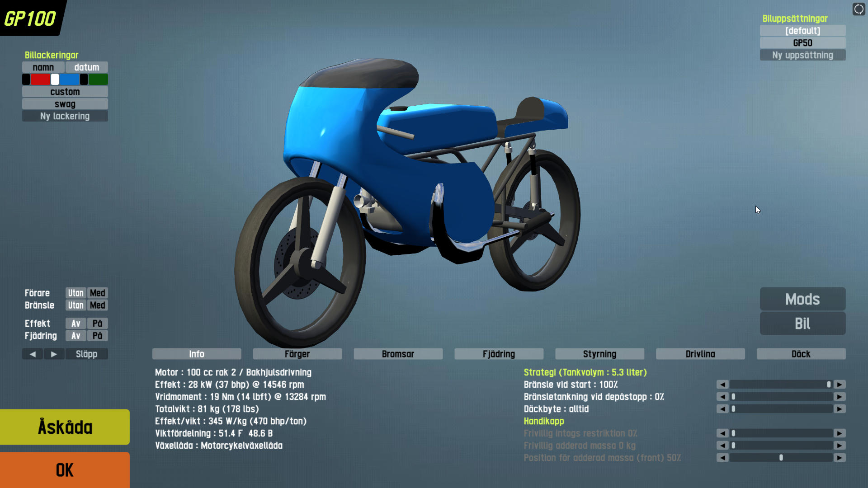
Task: Set Bränsle to Utan
Action: [75, 305]
